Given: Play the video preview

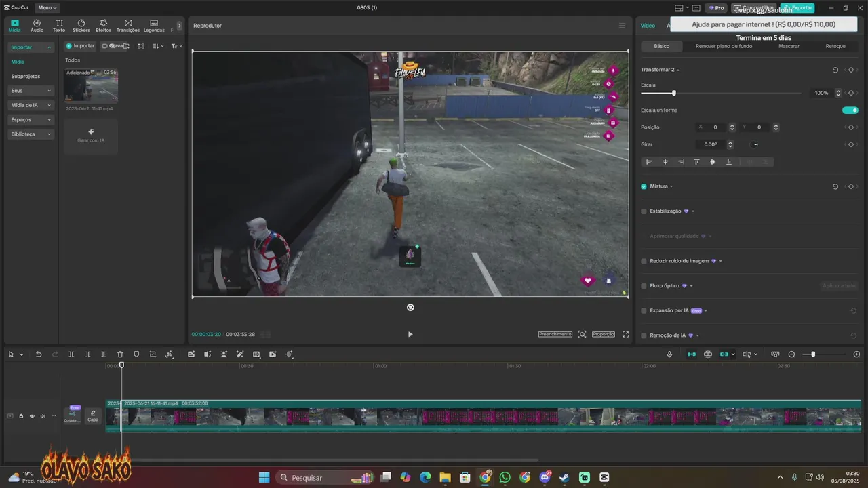Looking at the screenshot, I should 410,334.
